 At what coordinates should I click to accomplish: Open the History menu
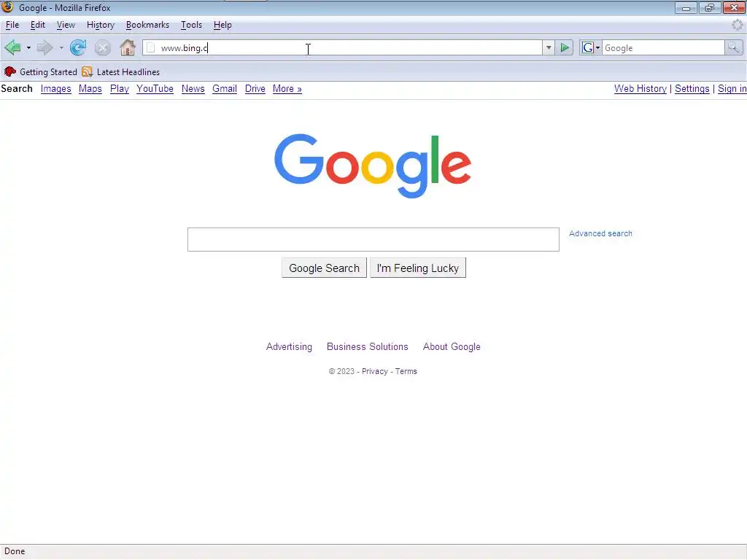click(101, 25)
